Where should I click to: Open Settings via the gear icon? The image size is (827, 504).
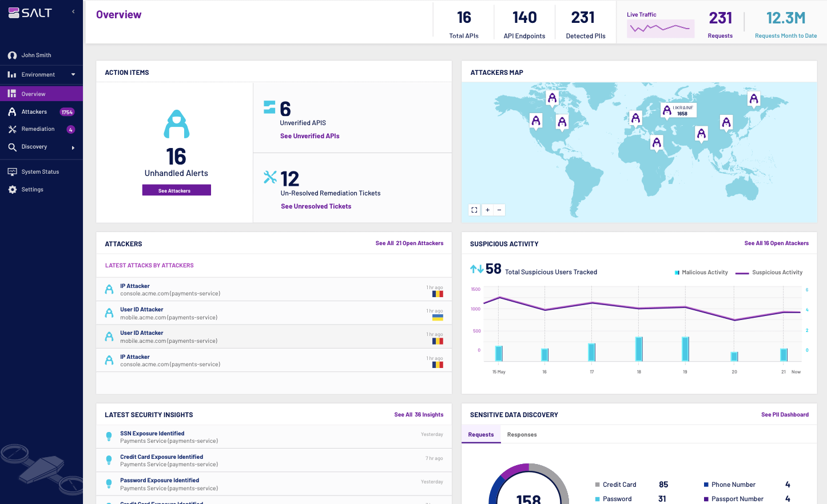pos(13,189)
